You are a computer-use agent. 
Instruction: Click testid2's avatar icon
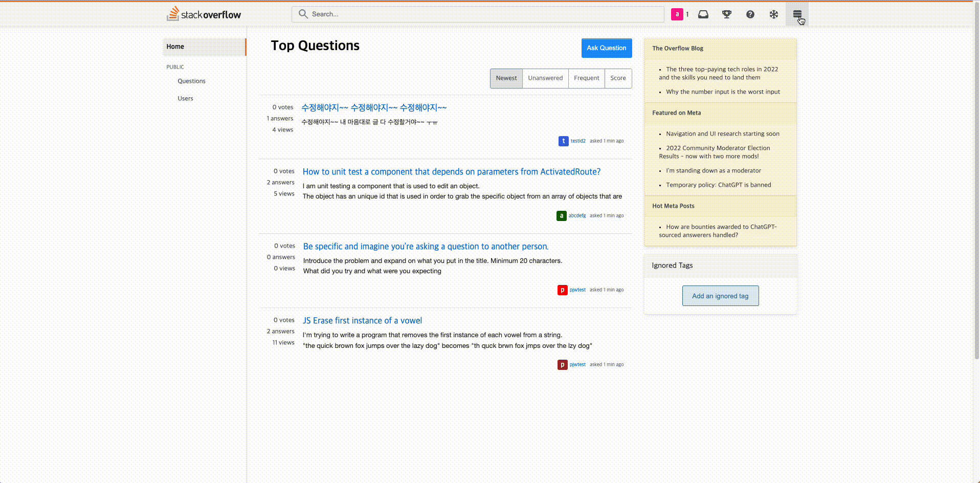click(x=563, y=141)
